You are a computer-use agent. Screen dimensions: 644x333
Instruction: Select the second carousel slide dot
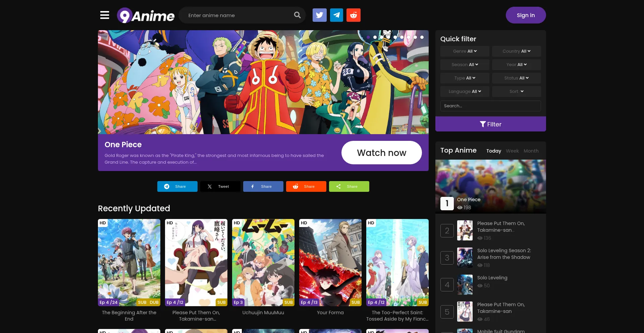point(375,37)
